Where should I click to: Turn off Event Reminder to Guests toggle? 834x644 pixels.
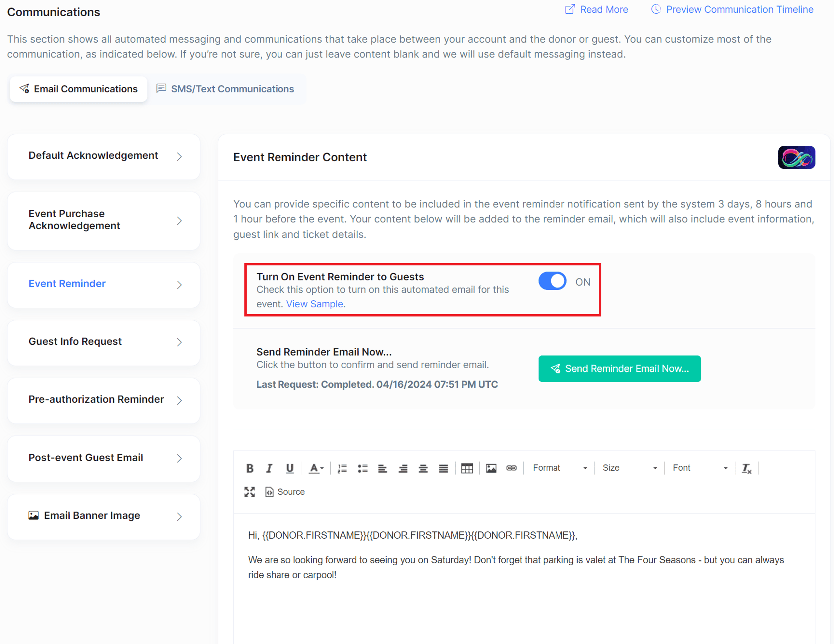tap(552, 281)
